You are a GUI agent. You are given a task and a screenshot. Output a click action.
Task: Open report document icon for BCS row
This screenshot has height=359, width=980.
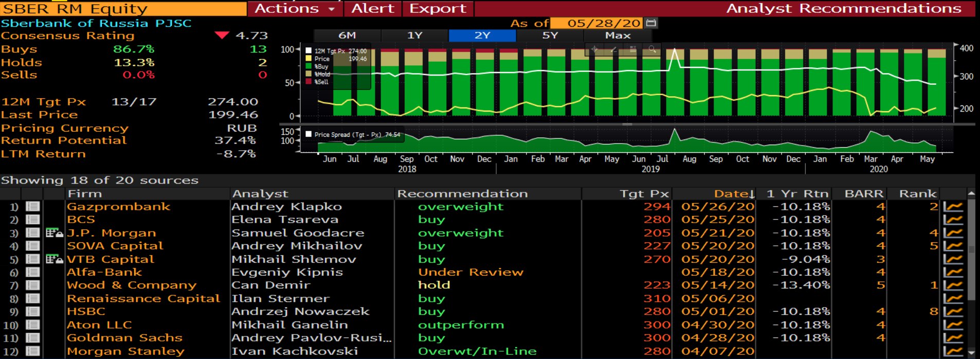tap(33, 220)
